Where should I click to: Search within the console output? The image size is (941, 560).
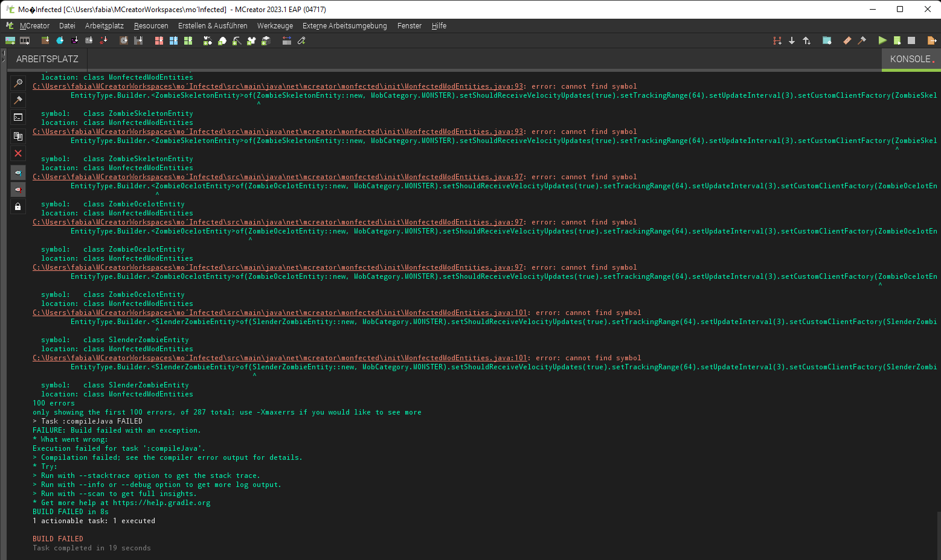point(18,83)
